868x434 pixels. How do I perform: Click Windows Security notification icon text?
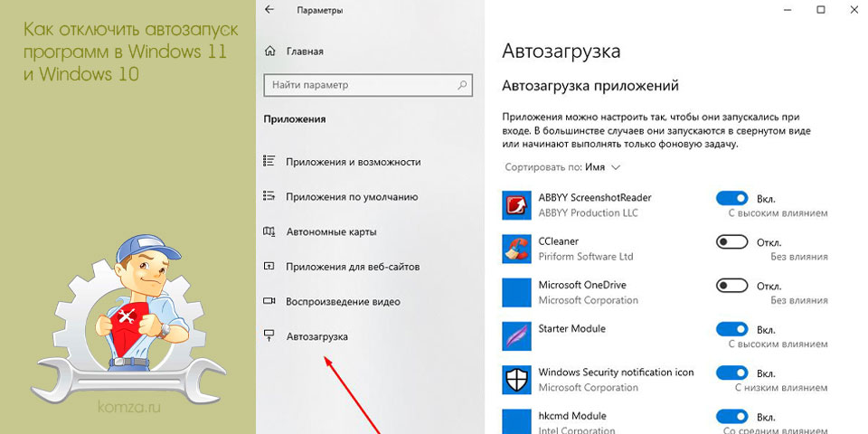pyautogui.click(x=616, y=373)
